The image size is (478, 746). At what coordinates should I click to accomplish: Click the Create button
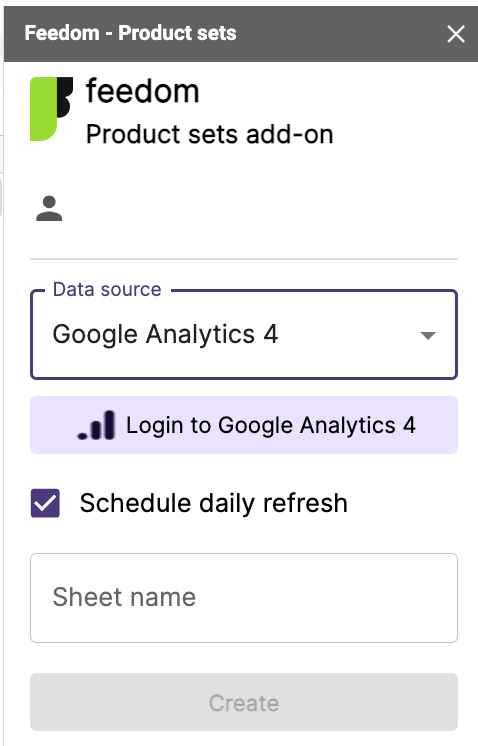(244, 702)
